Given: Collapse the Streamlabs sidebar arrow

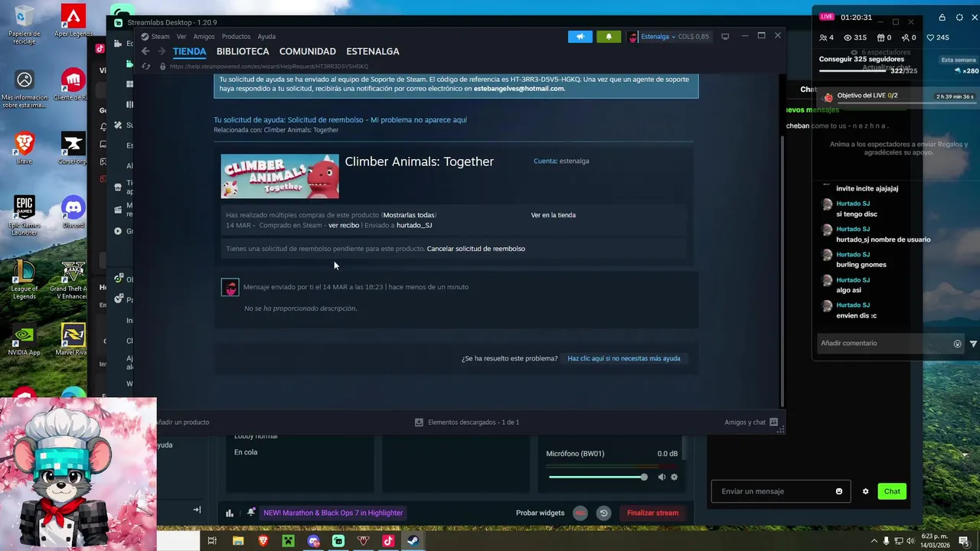Looking at the screenshot, I should [197, 510].
